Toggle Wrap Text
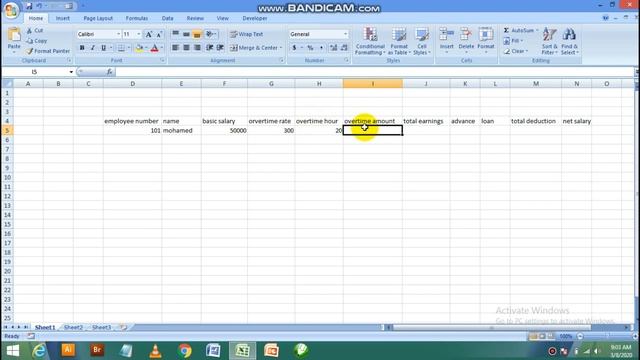 [247, 34]
